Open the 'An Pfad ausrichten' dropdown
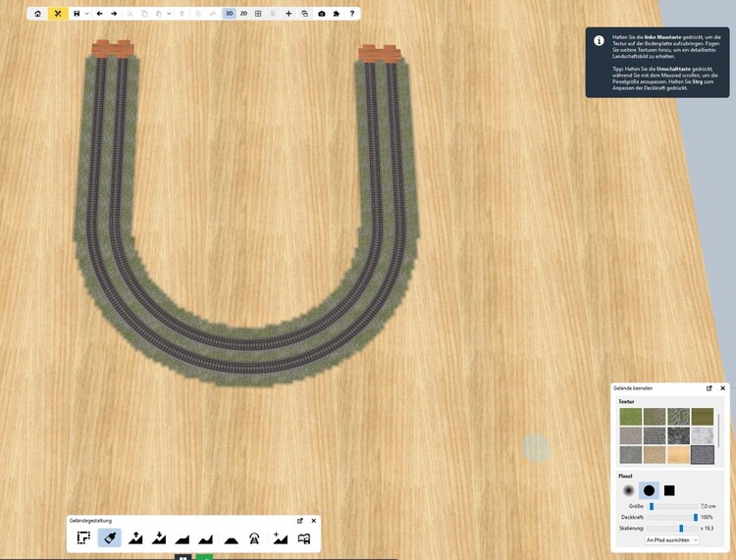The height and width of the screenshot is (560, 736). point(672,540)
